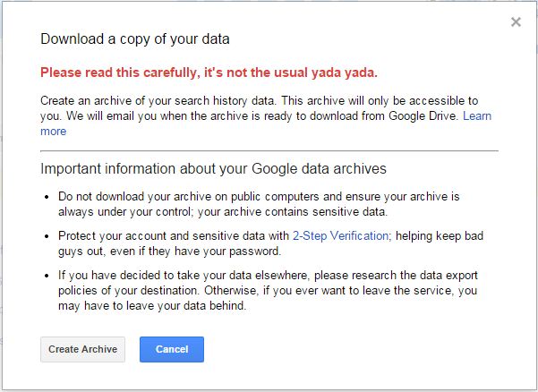
Task: Click the 'Important information about your Google data archives' heading
Action: point(213,169)
